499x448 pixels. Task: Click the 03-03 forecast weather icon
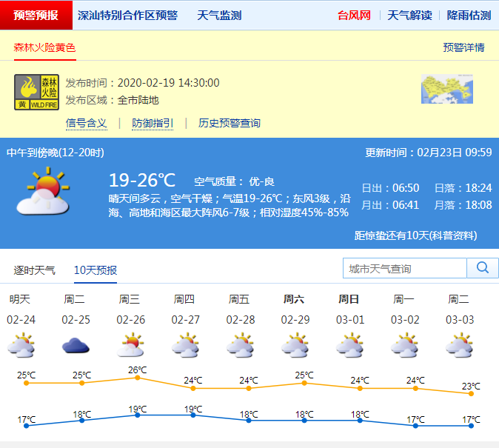459,345
